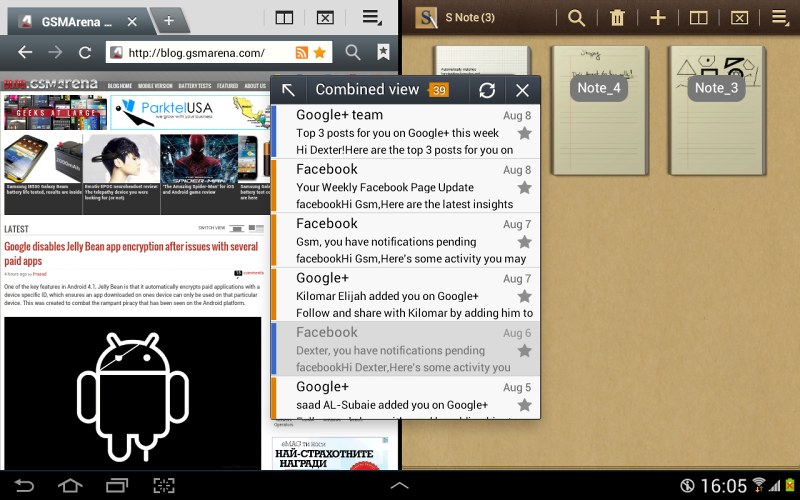Open the browser overflow menu
This screenshot has width=800, height=500.
[372, 18]
